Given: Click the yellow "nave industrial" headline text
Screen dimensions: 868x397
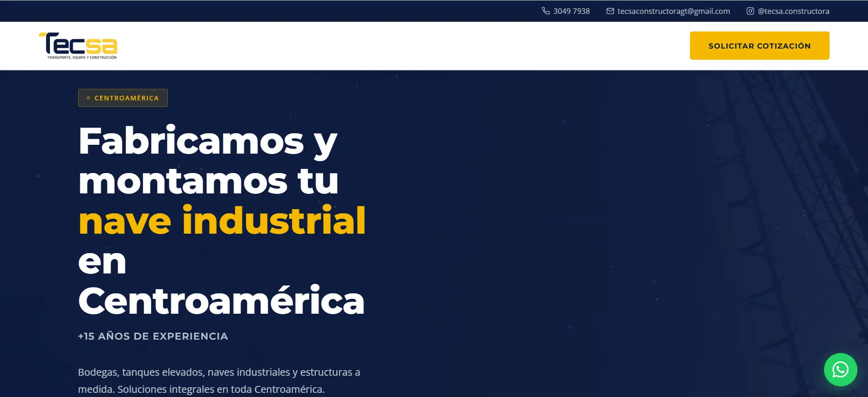Looking at the screenshot, I should (x=222, y=221).
